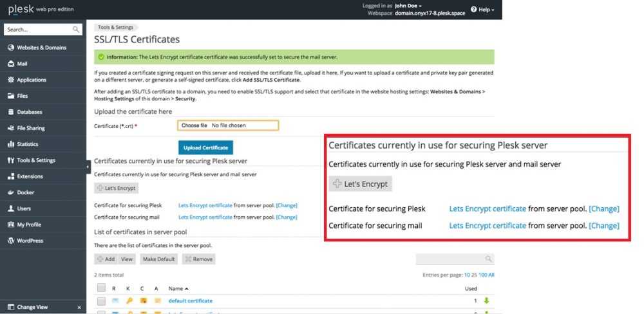Show All entries per page

point(491,275)
